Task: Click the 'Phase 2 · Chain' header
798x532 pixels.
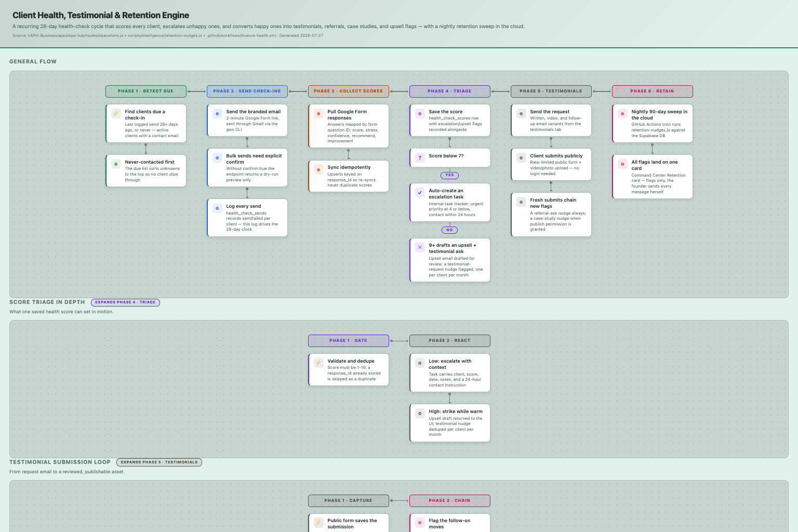Action: click(x=450, y=500)
